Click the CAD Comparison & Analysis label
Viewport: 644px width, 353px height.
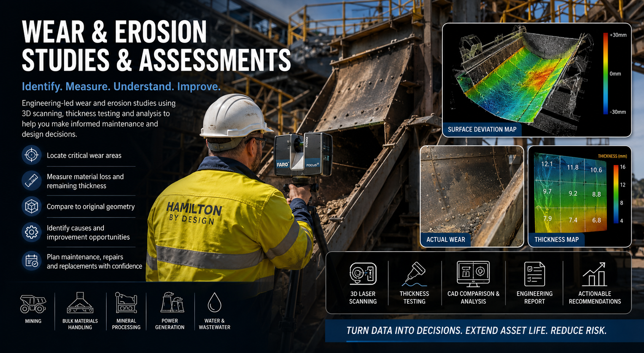[x=473, y=298]
